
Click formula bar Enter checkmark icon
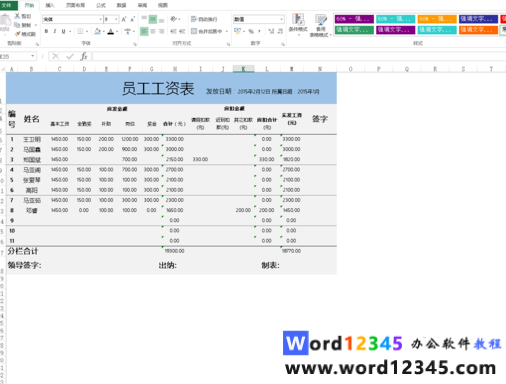70,56
